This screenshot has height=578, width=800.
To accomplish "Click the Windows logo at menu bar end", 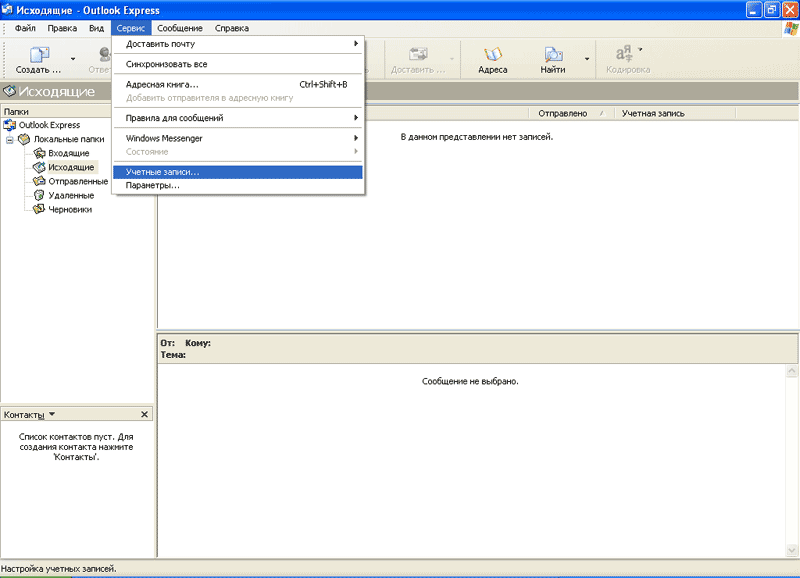I will pos(791,29).
